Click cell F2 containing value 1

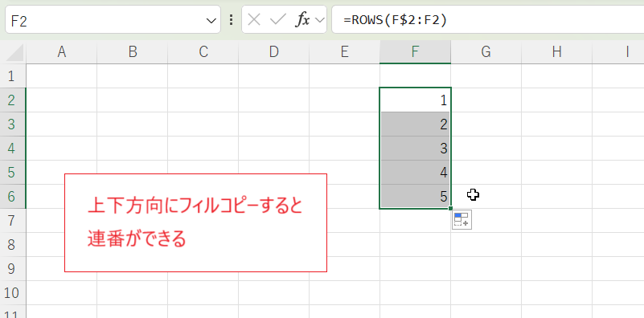click(x=415, y=100)
